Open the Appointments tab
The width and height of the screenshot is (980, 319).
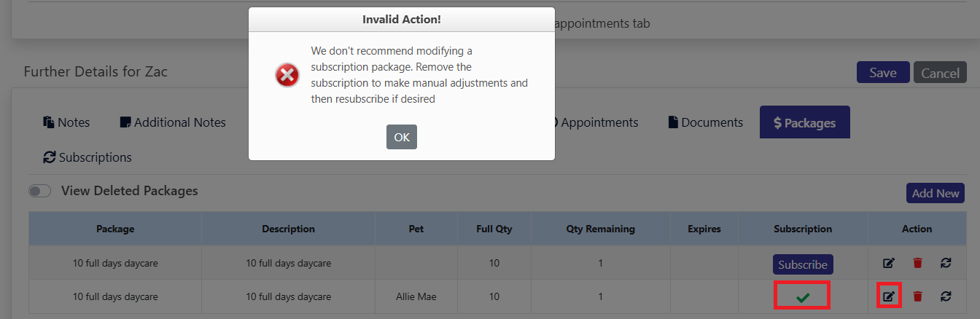[595, 122]
